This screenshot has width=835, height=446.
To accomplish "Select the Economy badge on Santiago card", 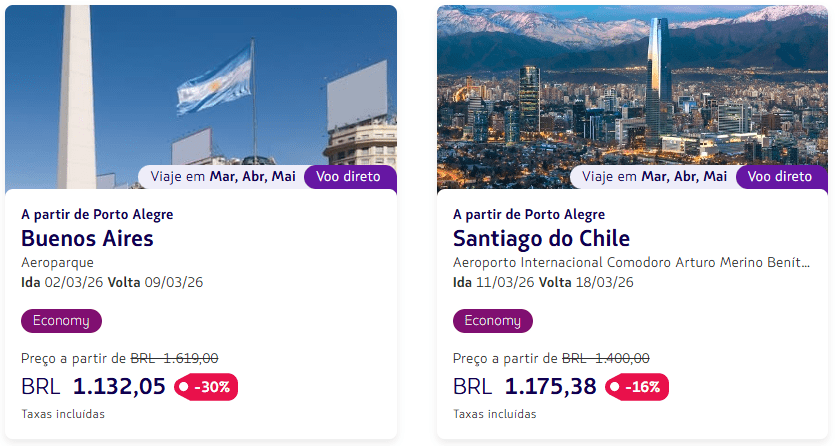I will pyautogui.click(x=493, y=321).
